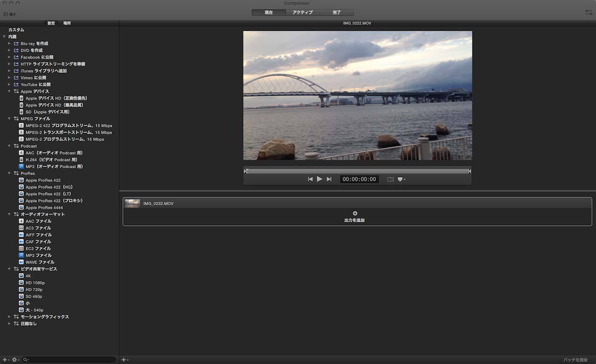The height and width of the screenshot is (364, 596).
Task: Click the timecode field 00:00:00:00
Action: [x=359, y=179]
